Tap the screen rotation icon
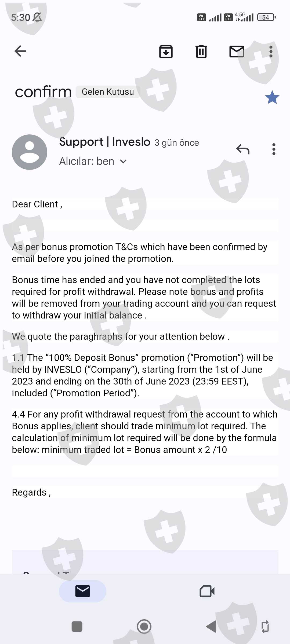Screen dimensions: 290x644 pos(265,627)
